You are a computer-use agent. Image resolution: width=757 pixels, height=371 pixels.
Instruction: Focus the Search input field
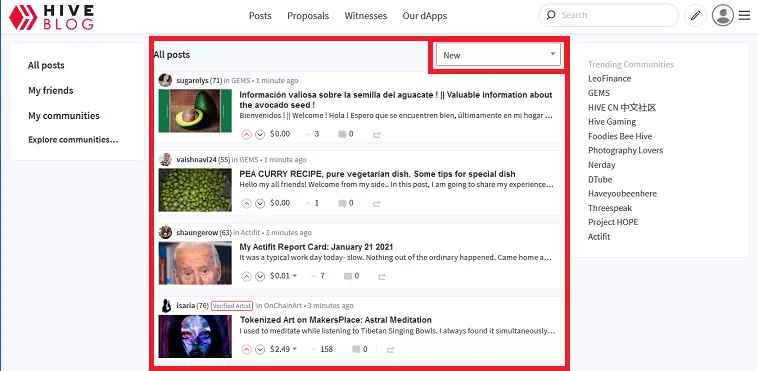[608, 15]
